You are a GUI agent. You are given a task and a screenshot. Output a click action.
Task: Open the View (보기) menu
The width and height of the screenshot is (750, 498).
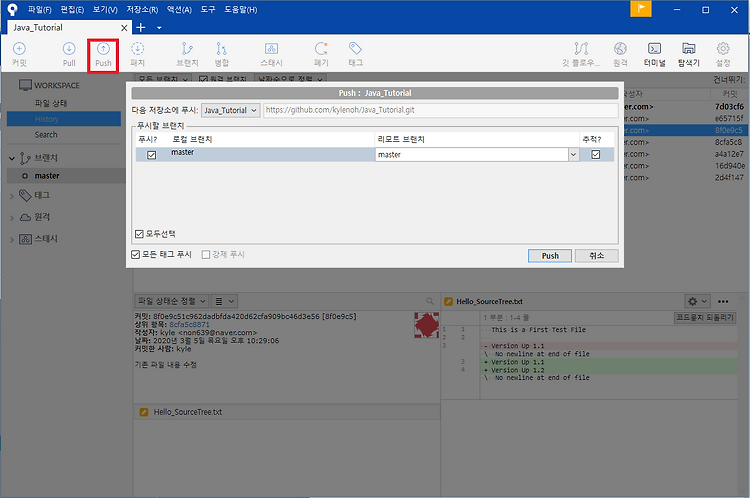[x=105, y=10]
